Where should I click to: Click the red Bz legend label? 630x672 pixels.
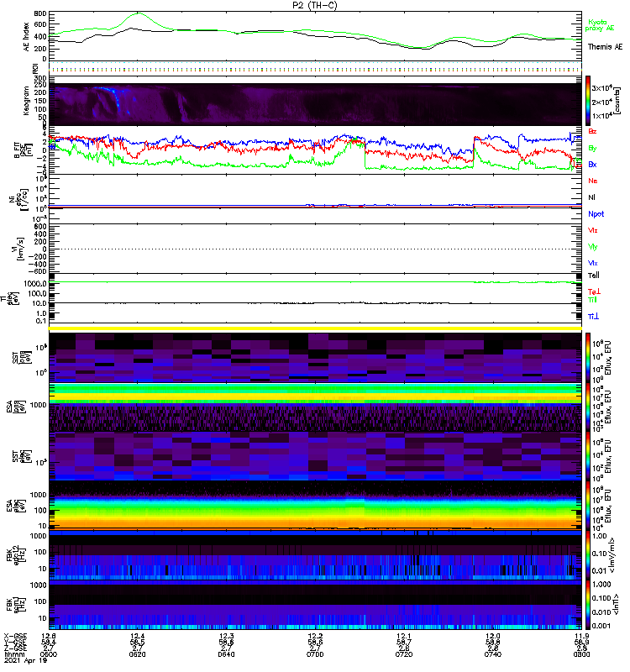point(592,131)
